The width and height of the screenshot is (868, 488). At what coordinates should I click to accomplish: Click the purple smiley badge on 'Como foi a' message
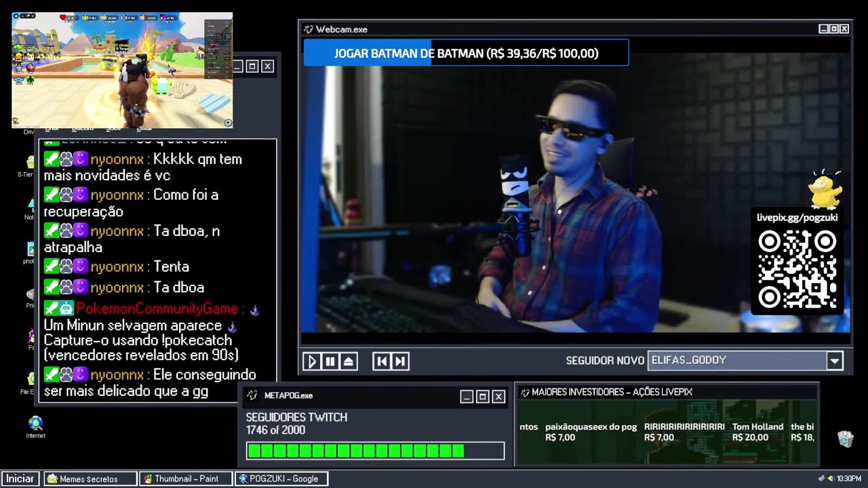tap(81, 195)
